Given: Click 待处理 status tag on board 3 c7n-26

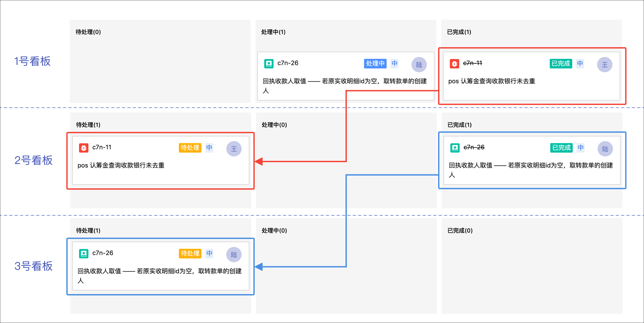Looking at the screenshot, I should [x=190, y=253].
